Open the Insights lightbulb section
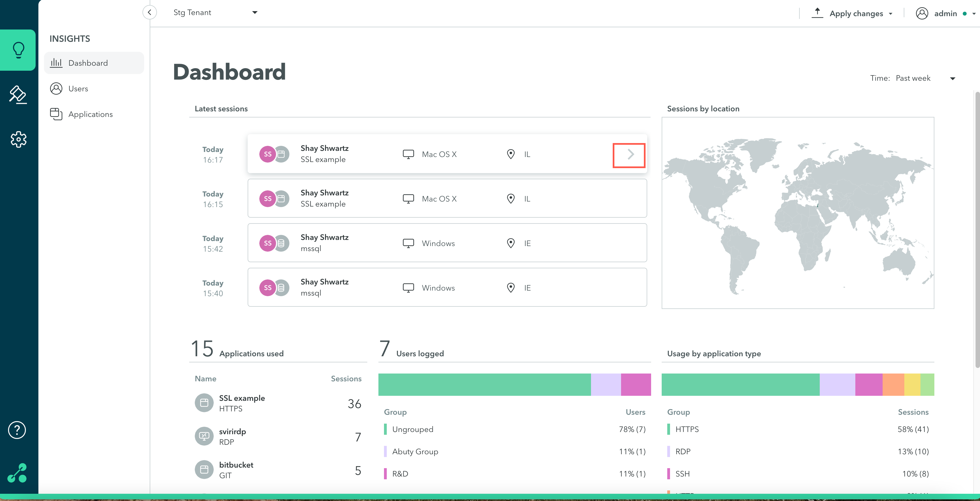 click(18, 50)
